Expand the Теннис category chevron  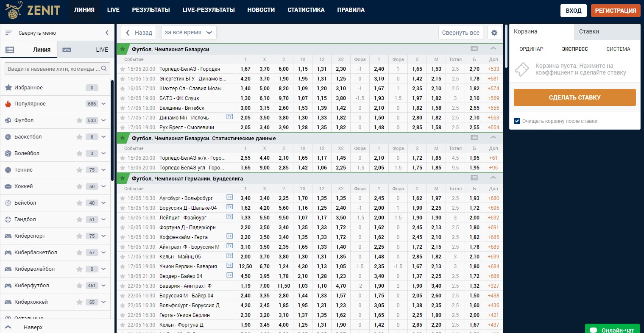click(x=103, y=170)
